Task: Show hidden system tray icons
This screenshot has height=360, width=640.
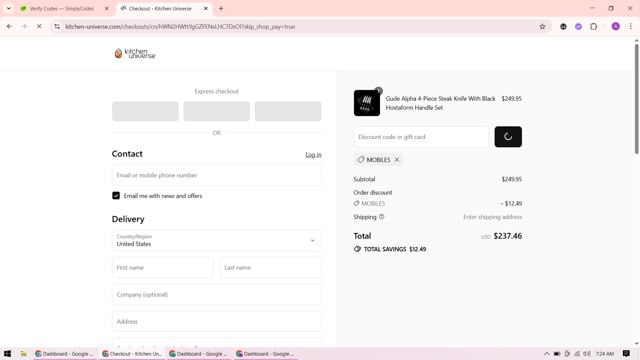Action: pyautogui.click(x=547, y=353)
